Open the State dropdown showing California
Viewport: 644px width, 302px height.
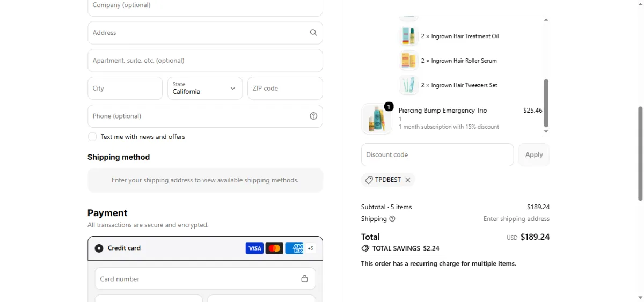click(x=205, y=89)
